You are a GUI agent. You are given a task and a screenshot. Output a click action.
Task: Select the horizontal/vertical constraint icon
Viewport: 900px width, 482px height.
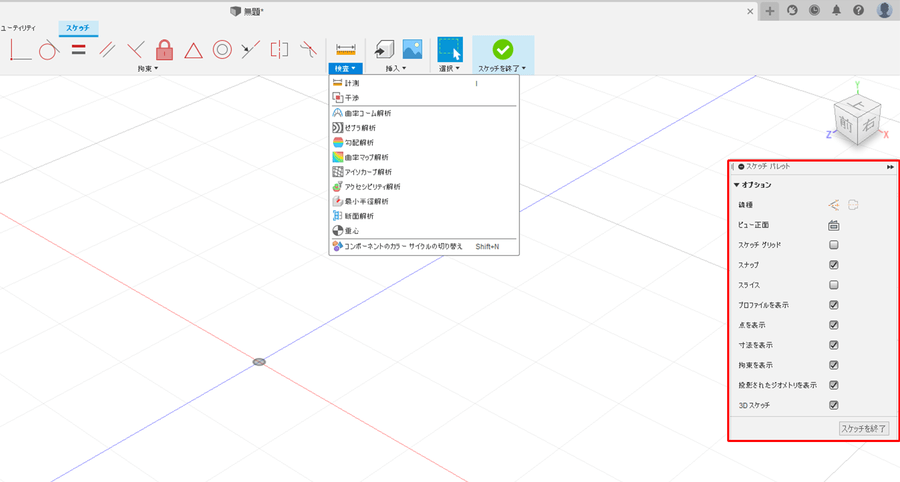20,50
